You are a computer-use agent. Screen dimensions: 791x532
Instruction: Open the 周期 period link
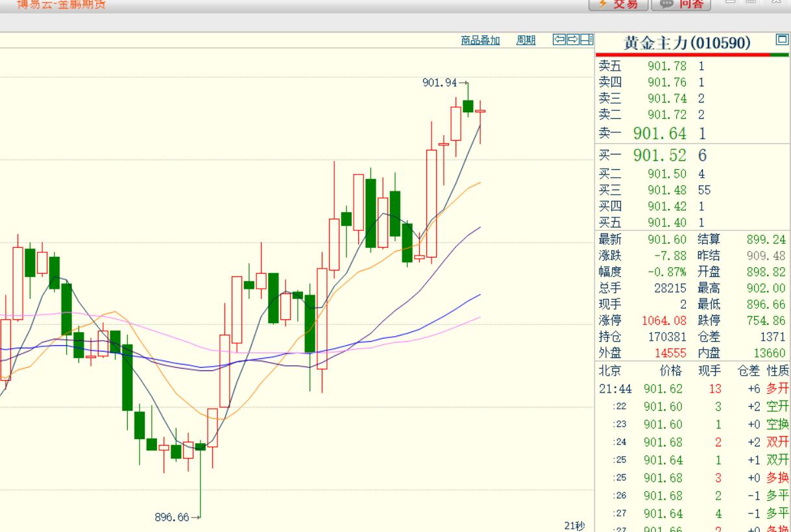pyautogui.click(x=526, y=40)
